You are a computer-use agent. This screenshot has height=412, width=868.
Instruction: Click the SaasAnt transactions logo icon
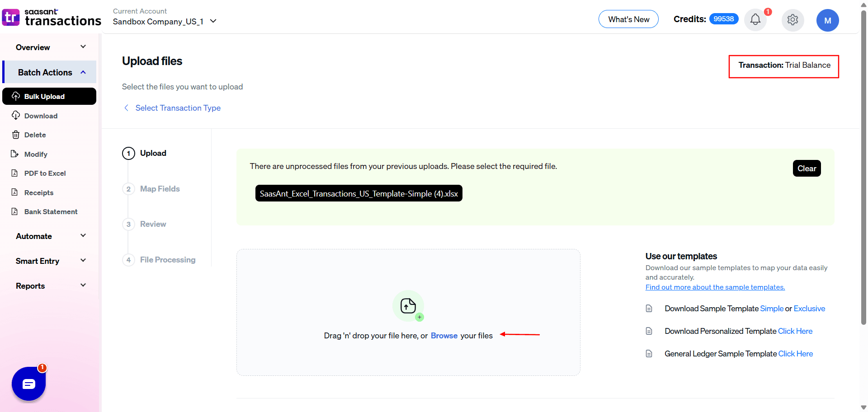[11, 18]
